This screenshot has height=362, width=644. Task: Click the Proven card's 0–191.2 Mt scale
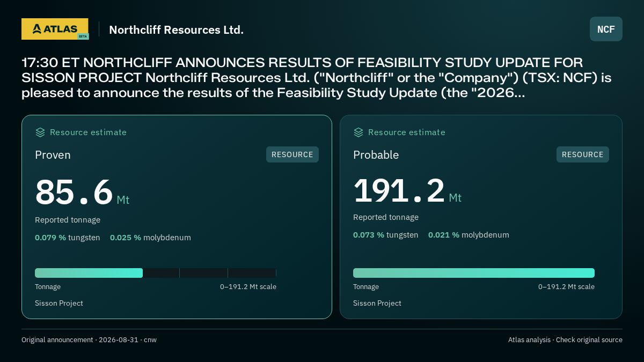[x=248, y=287]
